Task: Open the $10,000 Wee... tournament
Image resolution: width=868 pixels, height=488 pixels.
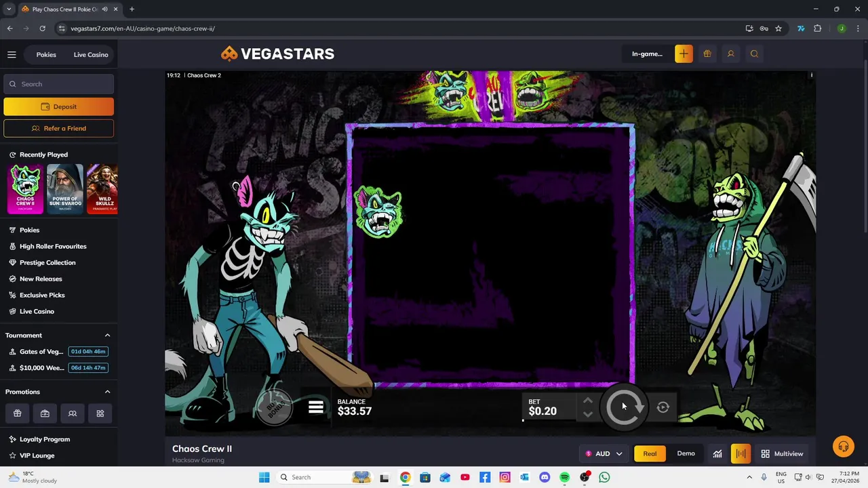Action: coord(58,368)
